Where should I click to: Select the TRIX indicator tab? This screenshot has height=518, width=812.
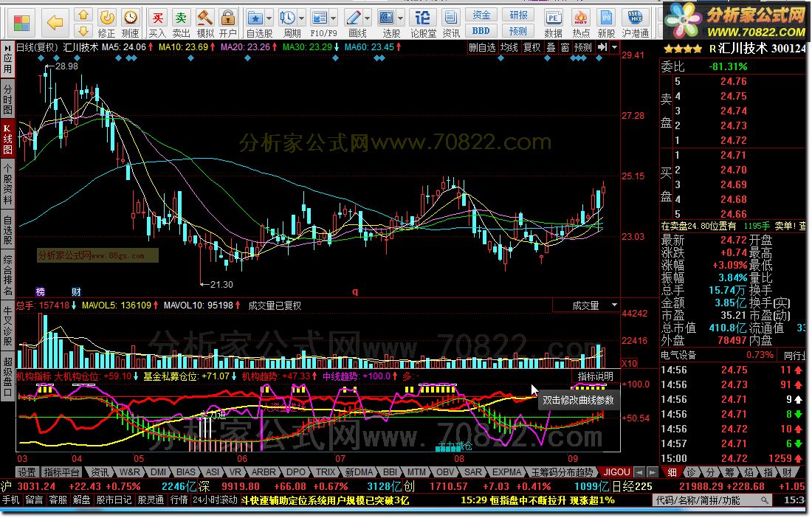click(x=326, y=472)
